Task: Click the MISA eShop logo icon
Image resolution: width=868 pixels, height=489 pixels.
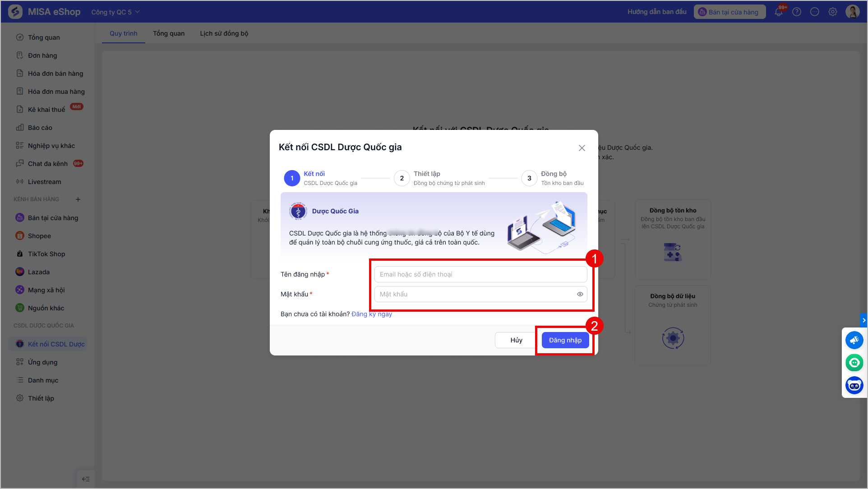Action: tap(15, 12)
